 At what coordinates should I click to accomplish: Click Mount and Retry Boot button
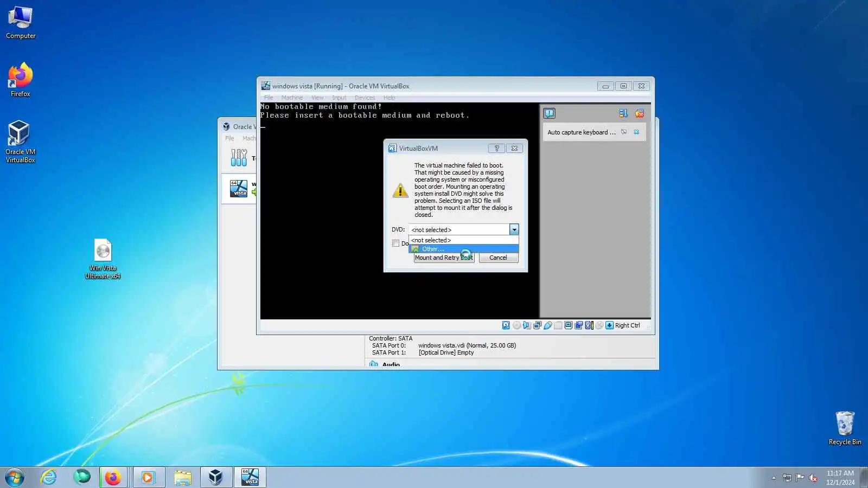point(444,258)
